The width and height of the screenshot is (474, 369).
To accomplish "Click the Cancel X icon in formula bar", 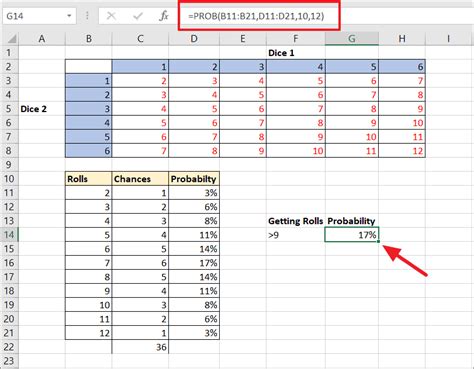I will point(111,16).
